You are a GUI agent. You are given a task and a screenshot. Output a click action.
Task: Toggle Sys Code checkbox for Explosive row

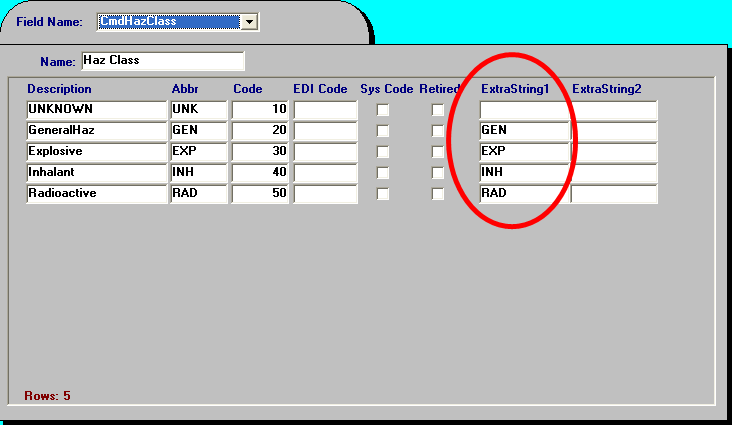click(x=383, y=152)
